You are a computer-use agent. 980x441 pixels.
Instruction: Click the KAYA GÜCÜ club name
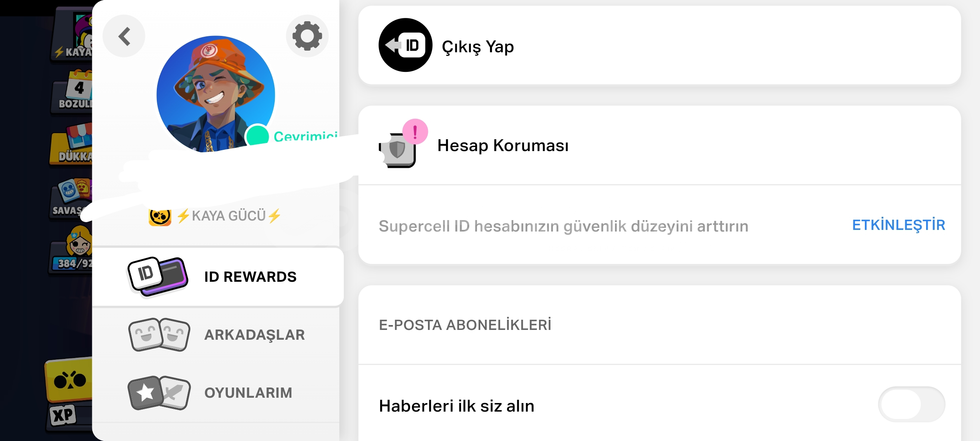(x=229, y=216)
